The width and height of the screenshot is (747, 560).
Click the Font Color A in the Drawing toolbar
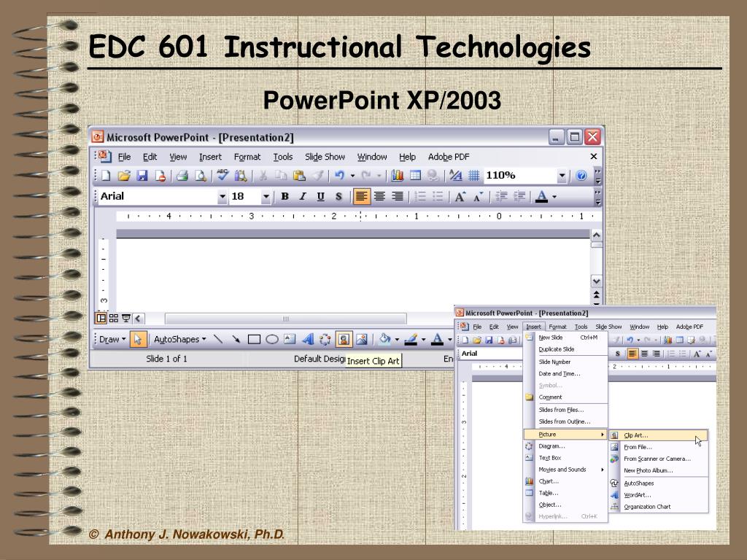[437, 339]
